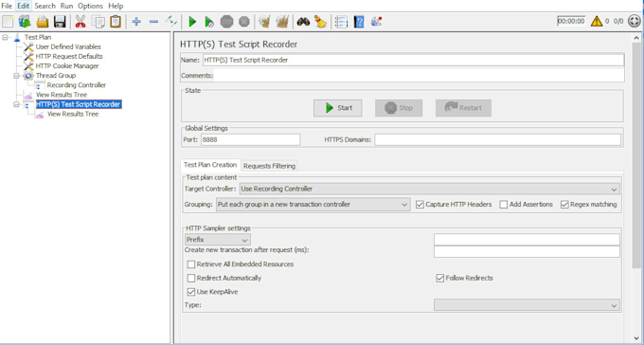Screen dimensions: 644x345
Task: Open the Type dropdown
Action: click(527, 305)
